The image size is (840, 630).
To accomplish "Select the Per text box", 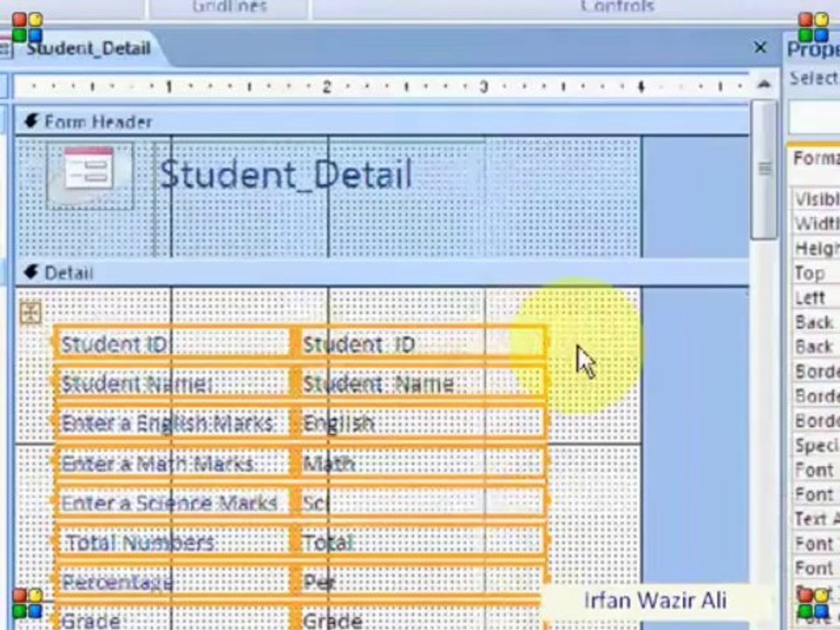I will tap(422, 583).
